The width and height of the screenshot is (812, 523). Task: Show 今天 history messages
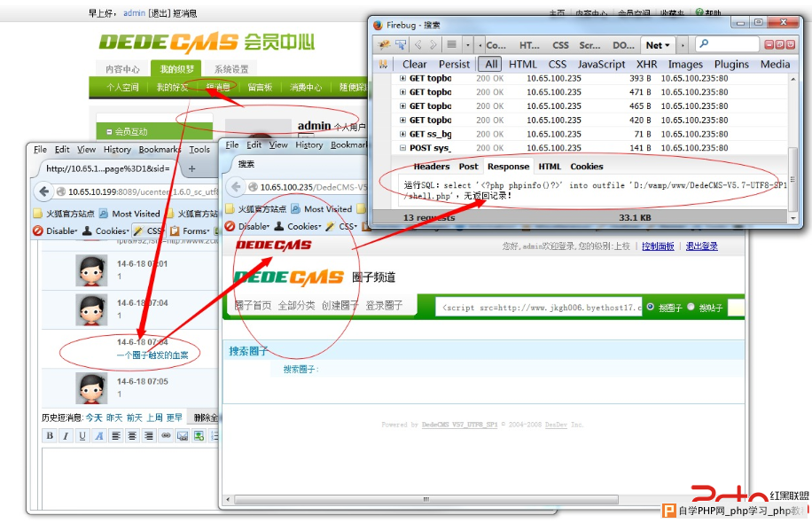(x=94, y=418)
